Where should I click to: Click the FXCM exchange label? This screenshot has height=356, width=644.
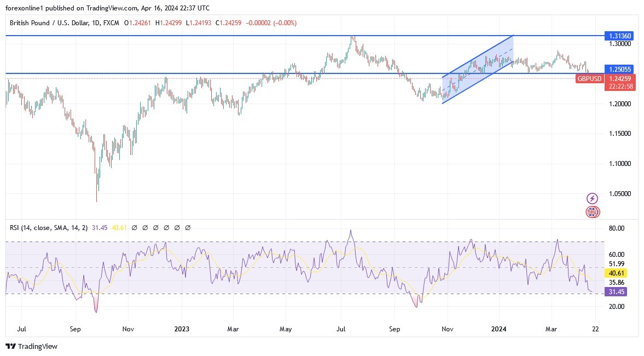click(111, 23)
